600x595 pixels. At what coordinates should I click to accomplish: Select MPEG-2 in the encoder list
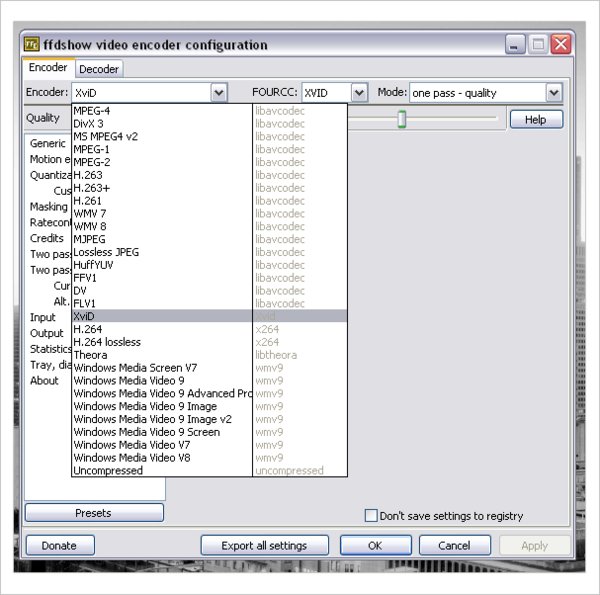209,162
